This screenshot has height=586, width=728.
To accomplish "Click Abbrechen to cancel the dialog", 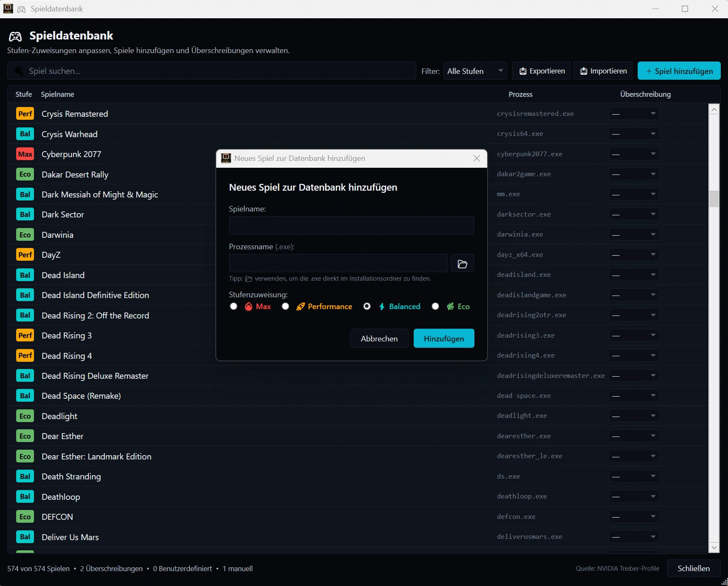I will [x=379, y=338].
